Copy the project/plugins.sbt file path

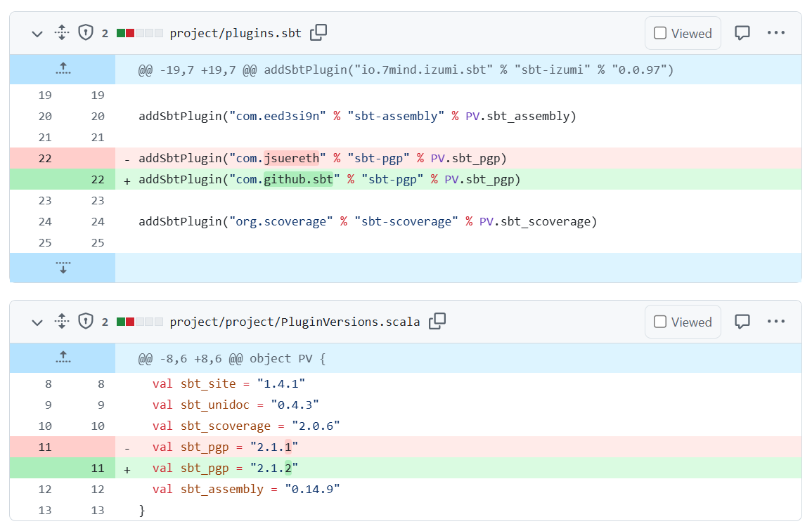[x=319, y=32]
